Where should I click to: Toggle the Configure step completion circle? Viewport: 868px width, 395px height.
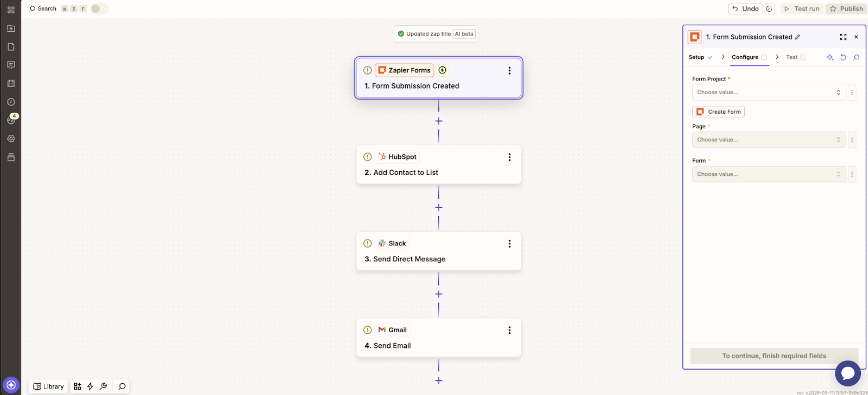tap(764, 57)
